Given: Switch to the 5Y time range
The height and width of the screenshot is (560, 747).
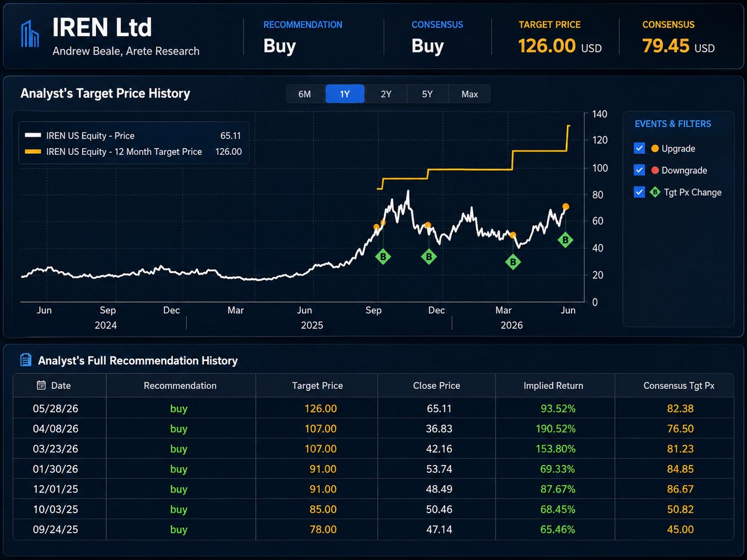Looking at the screenshot, I should (x=427, y=94).
